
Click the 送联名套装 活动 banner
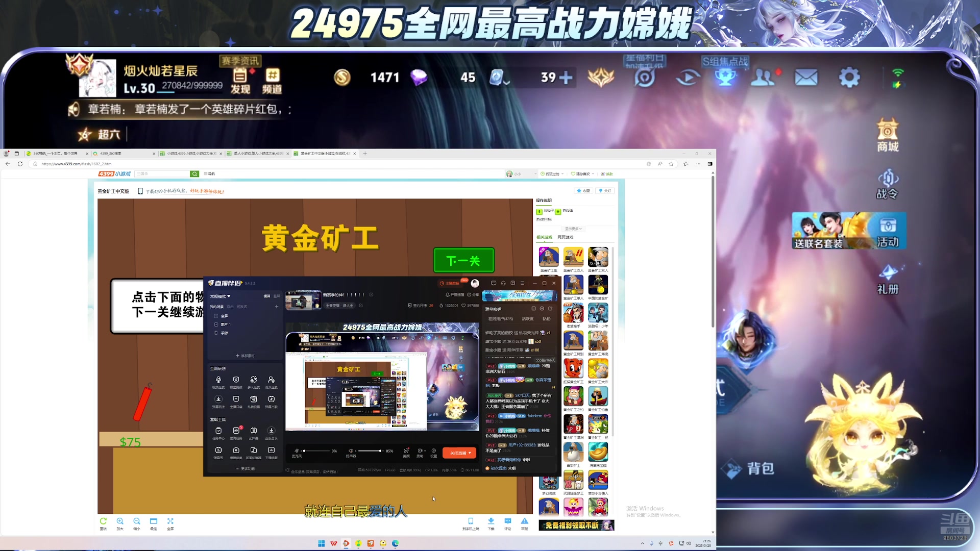(849, 231)
